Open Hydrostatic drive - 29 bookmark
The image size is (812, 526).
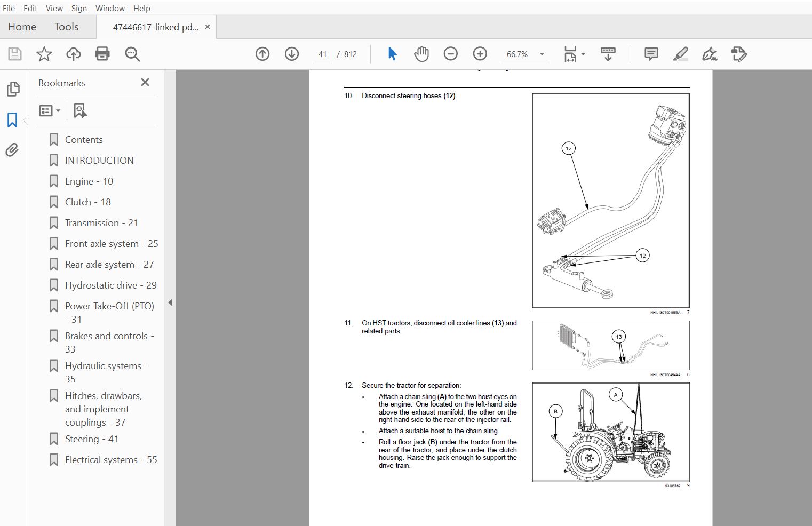tap(111, 285)
